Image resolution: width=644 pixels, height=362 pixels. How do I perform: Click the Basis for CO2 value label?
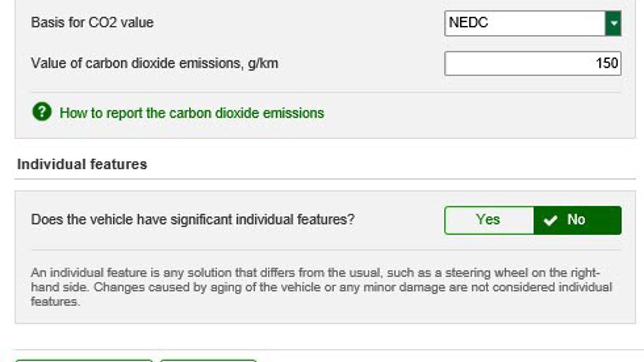pyautogui.click(x=92, y=23)
